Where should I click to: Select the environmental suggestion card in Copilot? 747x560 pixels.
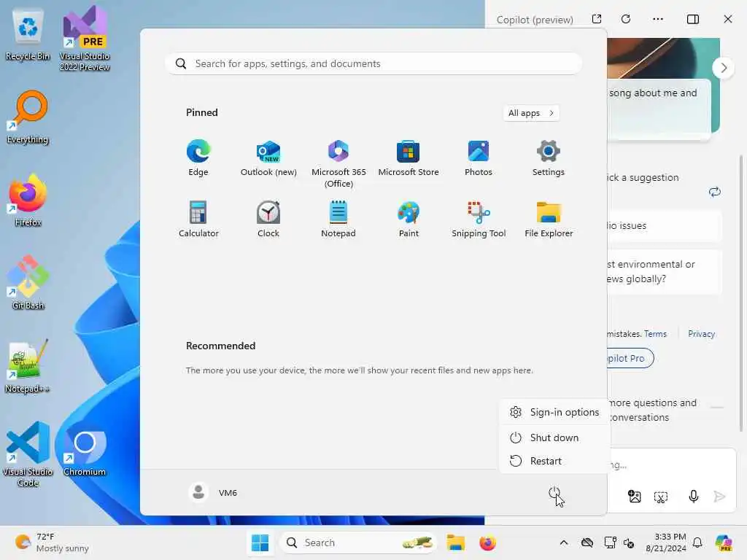tap(664, 271)
